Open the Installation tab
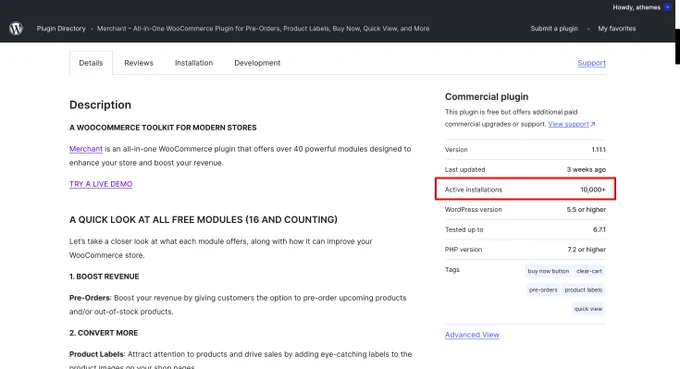Screen dimensions: 680x369 tap(194, 63)
